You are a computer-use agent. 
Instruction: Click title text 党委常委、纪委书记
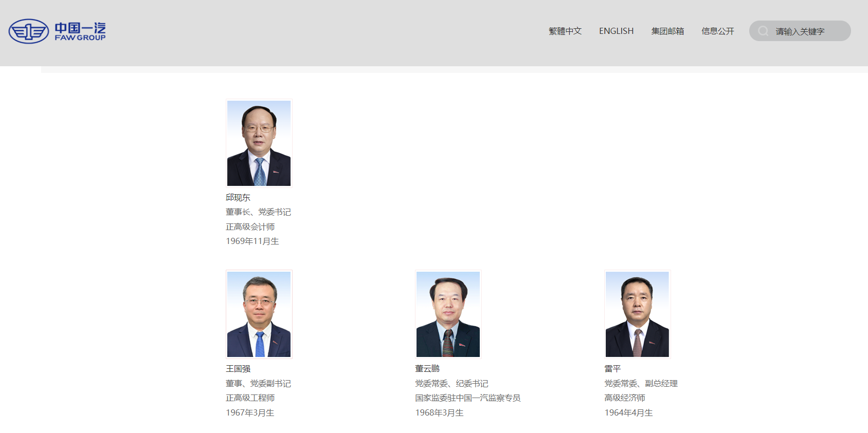tap(451, 384)
